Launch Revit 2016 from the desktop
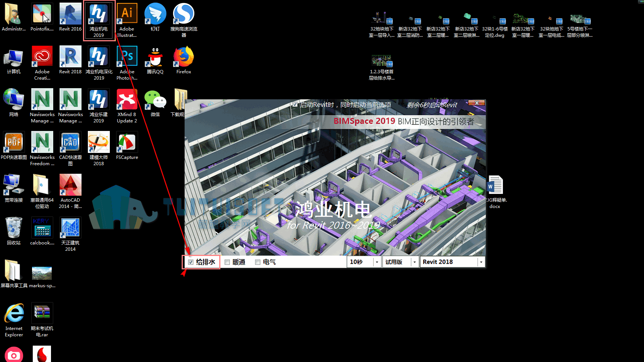644x362 pixels. pos(70,17)
